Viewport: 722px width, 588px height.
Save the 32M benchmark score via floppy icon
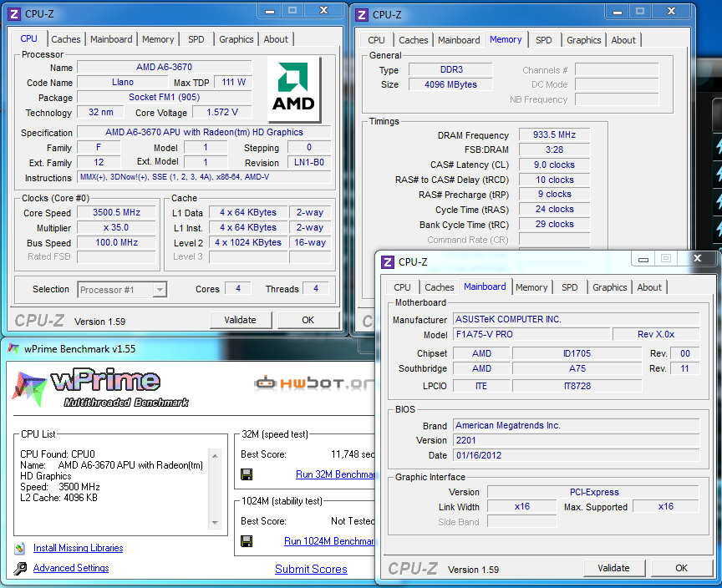[247, 474]
